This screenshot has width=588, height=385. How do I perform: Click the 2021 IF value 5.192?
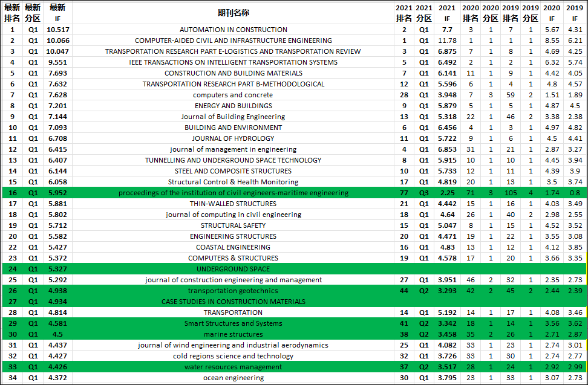point(447,312)
